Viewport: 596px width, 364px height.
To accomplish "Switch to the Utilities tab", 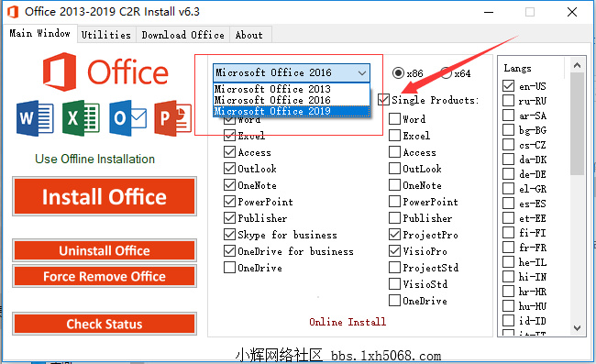I will click(106, 35).
